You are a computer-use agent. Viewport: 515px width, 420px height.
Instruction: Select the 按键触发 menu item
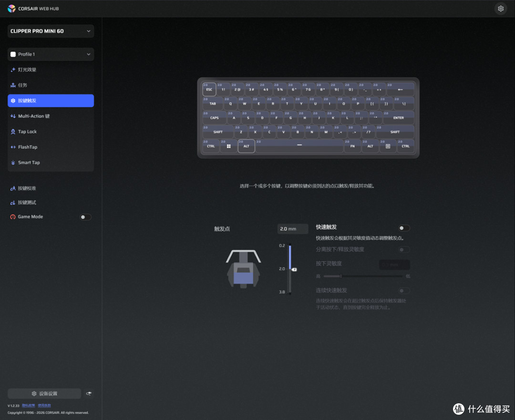[51, 101]
